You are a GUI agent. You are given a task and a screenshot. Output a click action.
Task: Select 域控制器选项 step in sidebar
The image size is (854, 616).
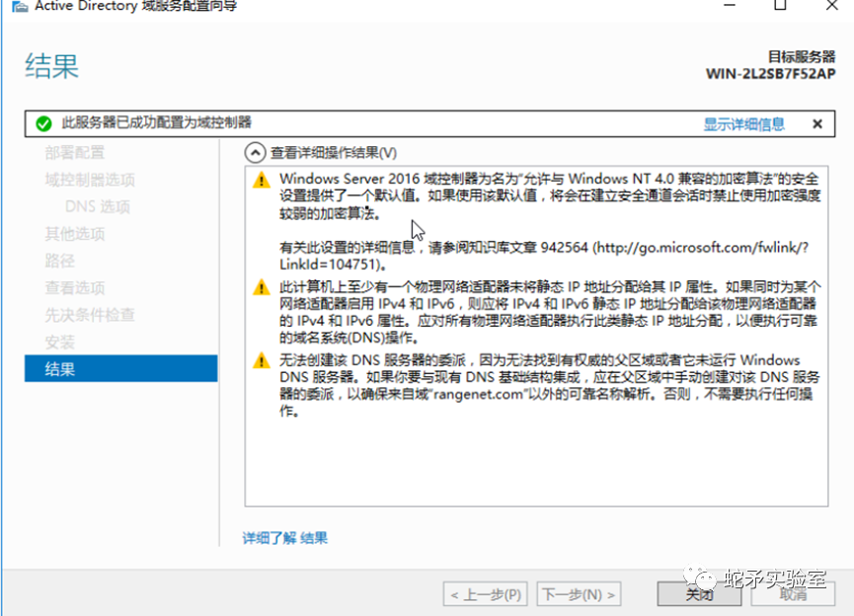90,180
